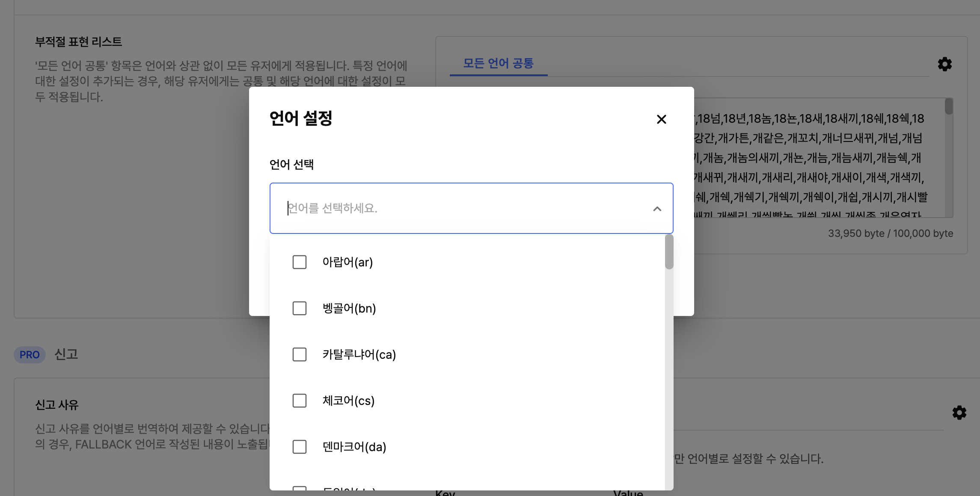The image size is (980, 496).
Task: Click the PRO badge next to 신고
Action: click(x=30, y=355)
